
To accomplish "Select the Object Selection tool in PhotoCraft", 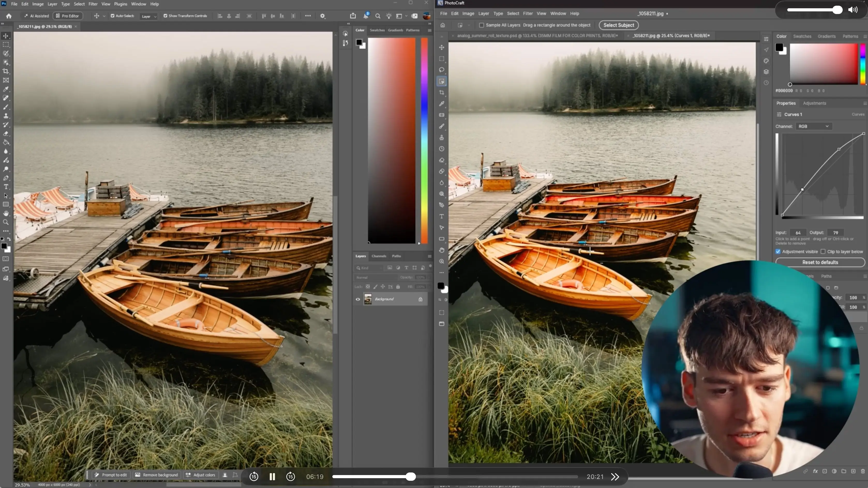I will click(442, 81).
